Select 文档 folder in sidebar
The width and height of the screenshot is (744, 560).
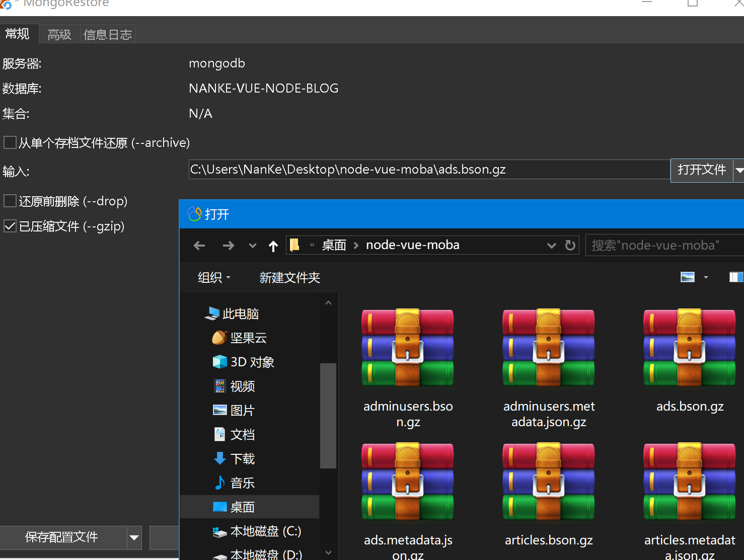(235, 434)
